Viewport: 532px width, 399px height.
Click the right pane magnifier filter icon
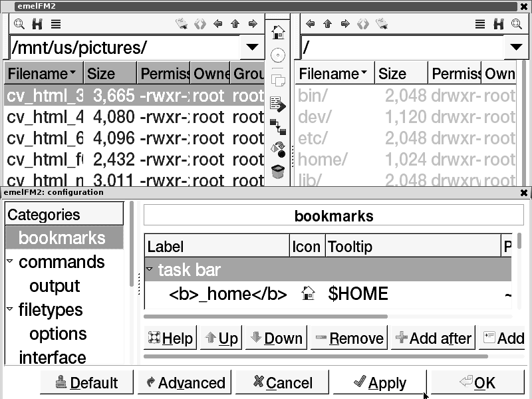tap(517, 24)
